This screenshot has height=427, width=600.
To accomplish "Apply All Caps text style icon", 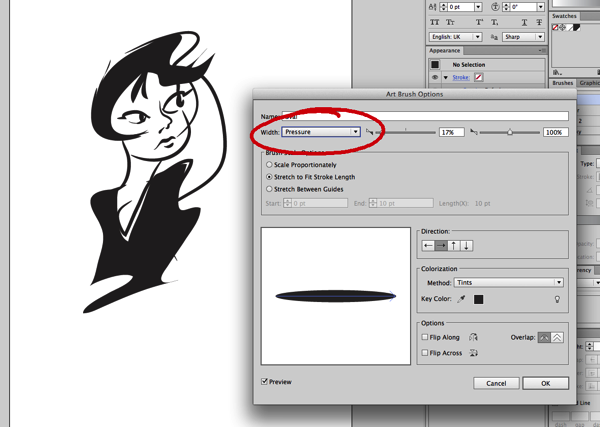I will point(435,20).
